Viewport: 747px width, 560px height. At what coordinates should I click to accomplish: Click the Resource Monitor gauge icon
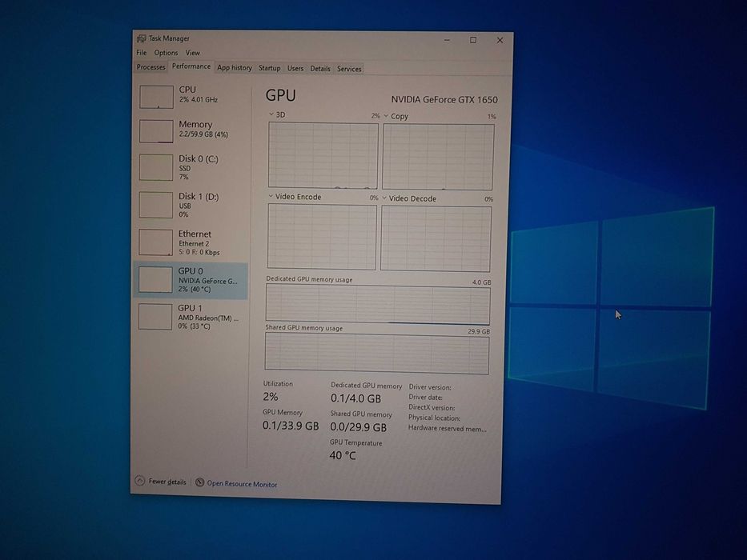pyautogui.click(x=200, y=482)
